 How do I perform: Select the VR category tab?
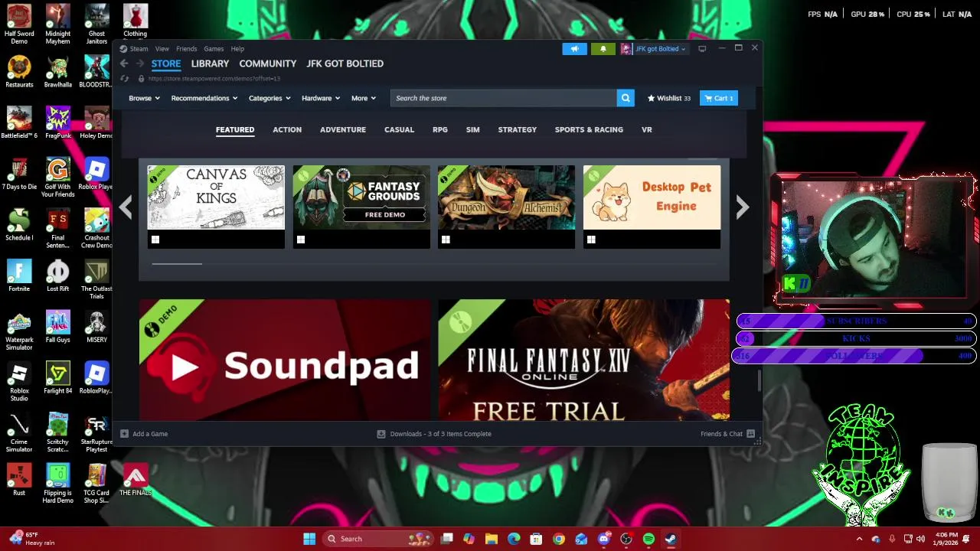coord(647,130)
